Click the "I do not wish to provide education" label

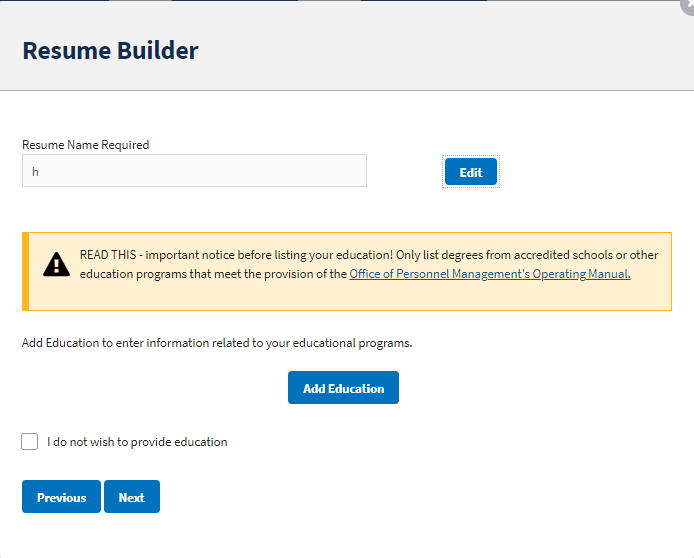(137, 442)
